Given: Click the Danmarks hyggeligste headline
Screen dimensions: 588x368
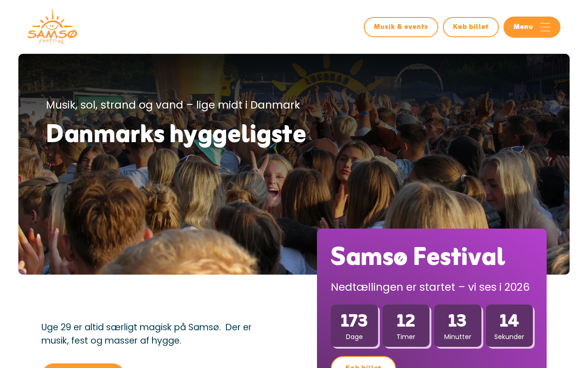Looking at the screenshot, I should click(x=176, y=134).
